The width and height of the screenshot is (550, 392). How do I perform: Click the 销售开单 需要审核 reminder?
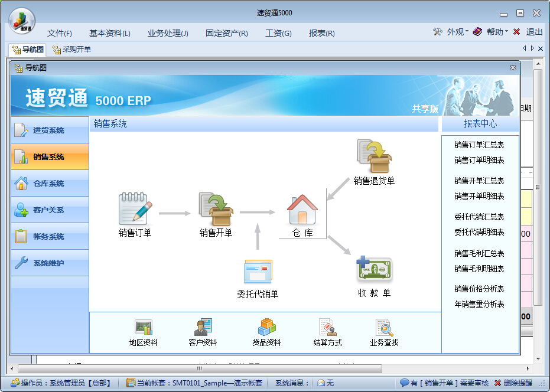[x=444, y=383]
